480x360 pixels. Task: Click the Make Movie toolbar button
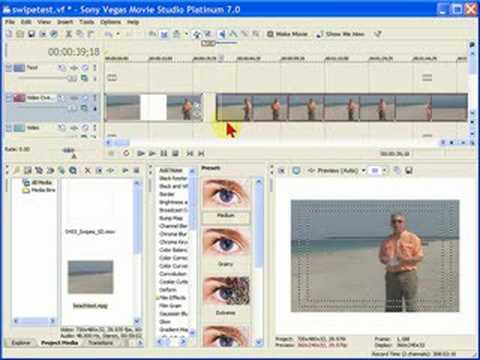(x=287, y=34)
